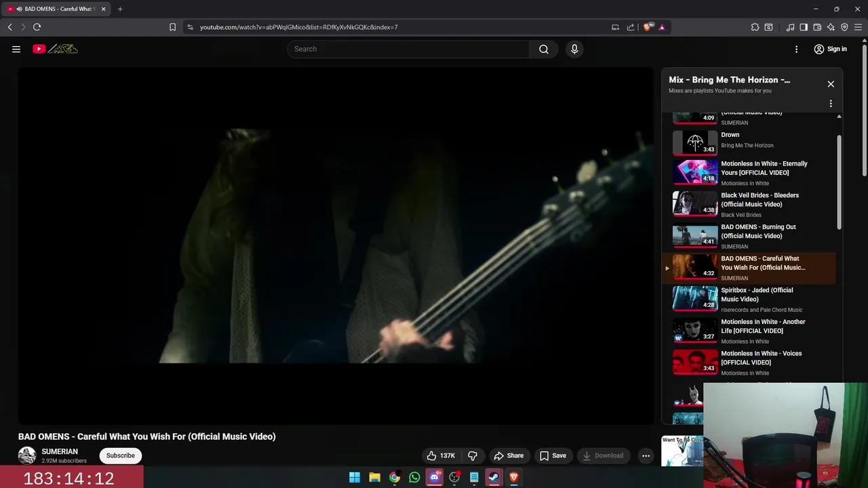Viewport: 868px width, 488px height.
Task: Click the video player area
Action: pos(336,245)
